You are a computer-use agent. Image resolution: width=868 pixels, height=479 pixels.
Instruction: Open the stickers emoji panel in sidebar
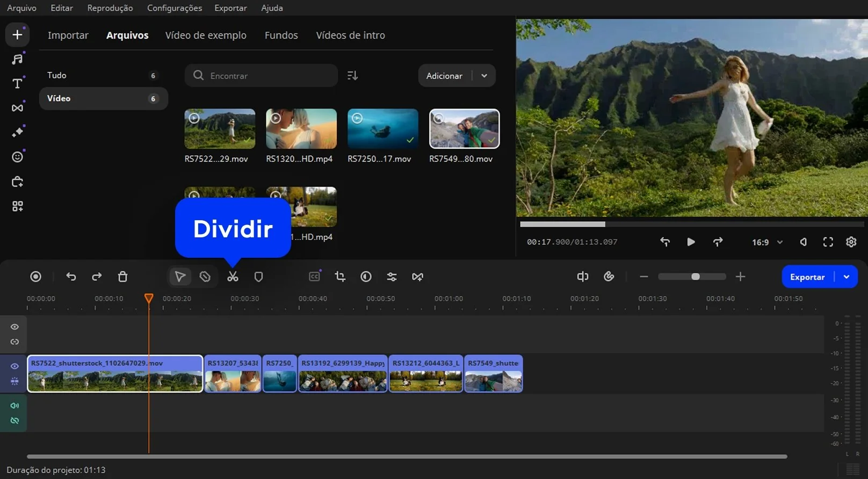(17, 157)
